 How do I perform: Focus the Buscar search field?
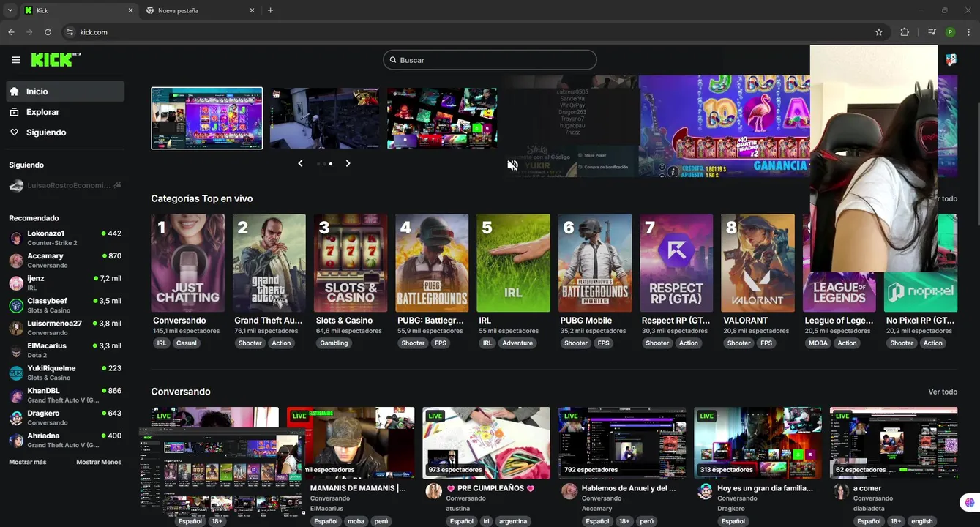click(490, 60)
